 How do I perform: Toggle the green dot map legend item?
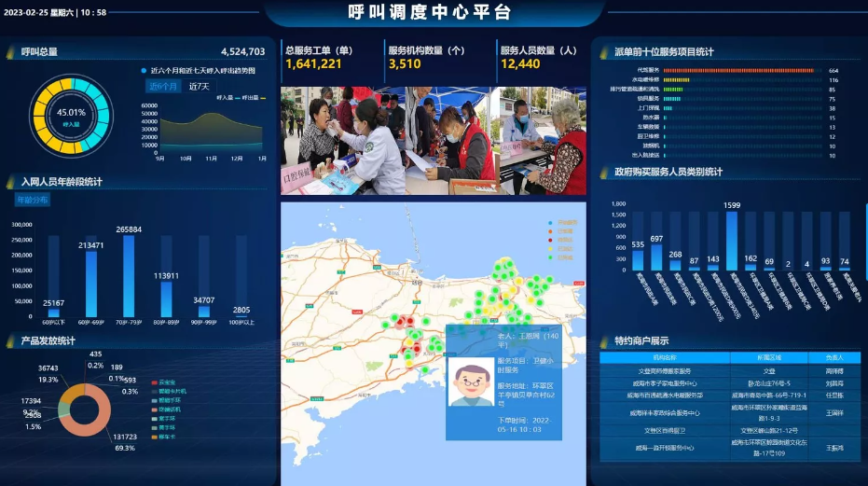[x=561, y=257]
